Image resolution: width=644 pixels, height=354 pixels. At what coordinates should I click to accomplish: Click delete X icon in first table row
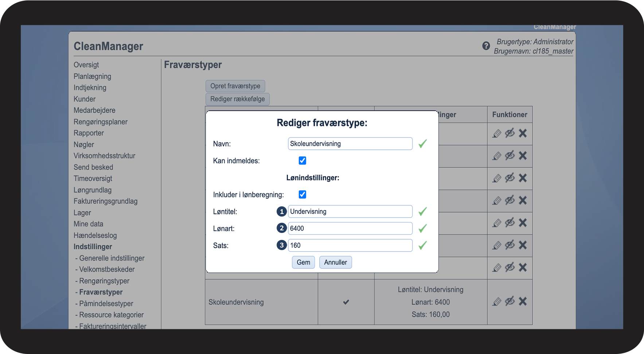point(523,133)
